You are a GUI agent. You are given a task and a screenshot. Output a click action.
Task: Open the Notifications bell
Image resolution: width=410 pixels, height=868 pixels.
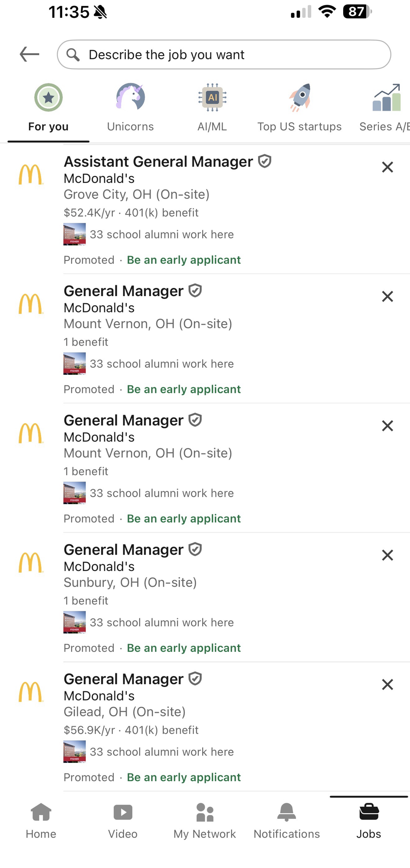[x=287, y=820]
